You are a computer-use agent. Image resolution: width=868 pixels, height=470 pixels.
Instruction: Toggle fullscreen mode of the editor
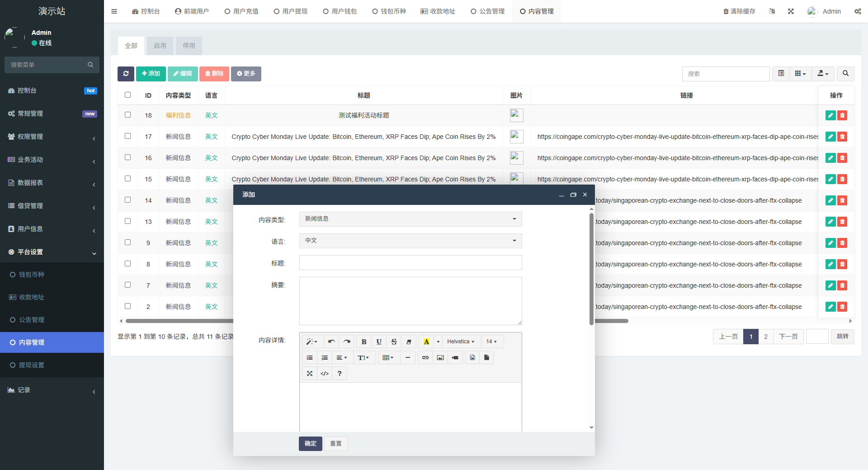point(309,373)
